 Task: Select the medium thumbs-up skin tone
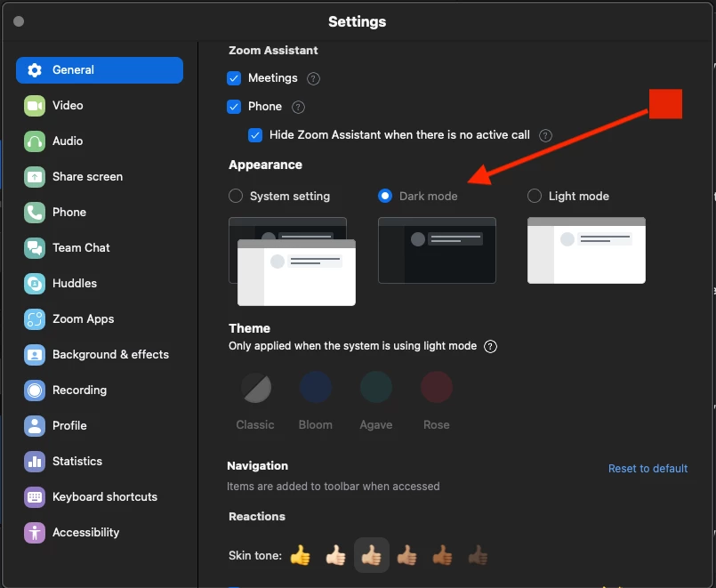[x=406, y=556]
